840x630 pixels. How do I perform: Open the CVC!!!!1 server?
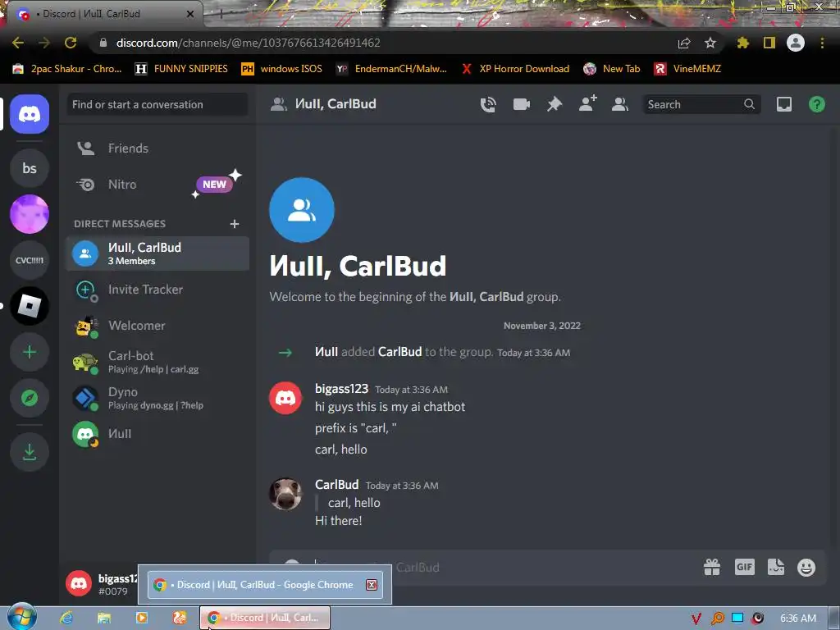30,260
